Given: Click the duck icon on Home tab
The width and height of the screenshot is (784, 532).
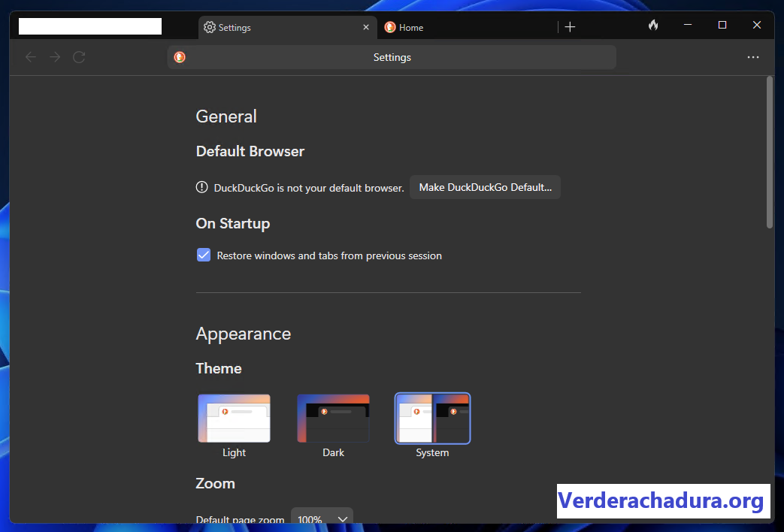Looking at the screenshot, I should click(390, 27).
